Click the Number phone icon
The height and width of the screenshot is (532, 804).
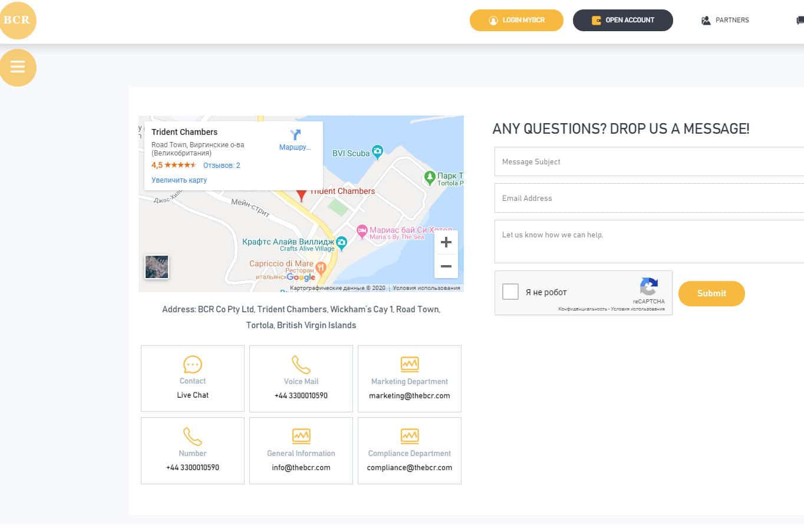193,437
